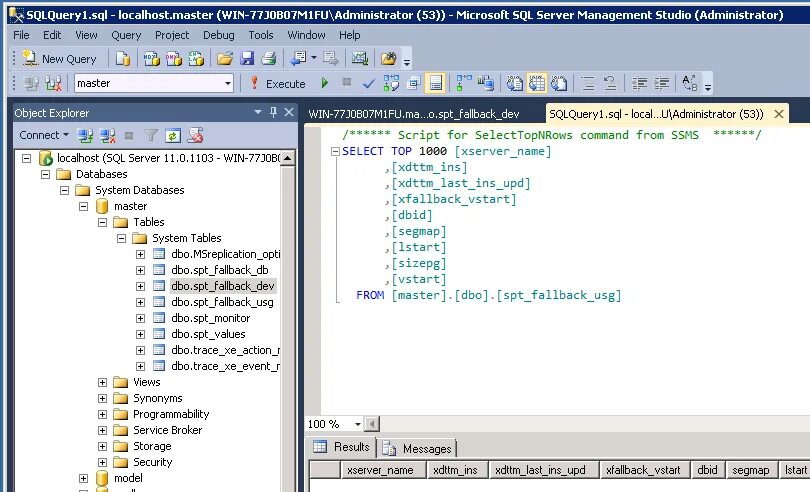Viewport: 810px width, 492px height.
Task: Open the Project menu
Action: (x=172, y=35)
